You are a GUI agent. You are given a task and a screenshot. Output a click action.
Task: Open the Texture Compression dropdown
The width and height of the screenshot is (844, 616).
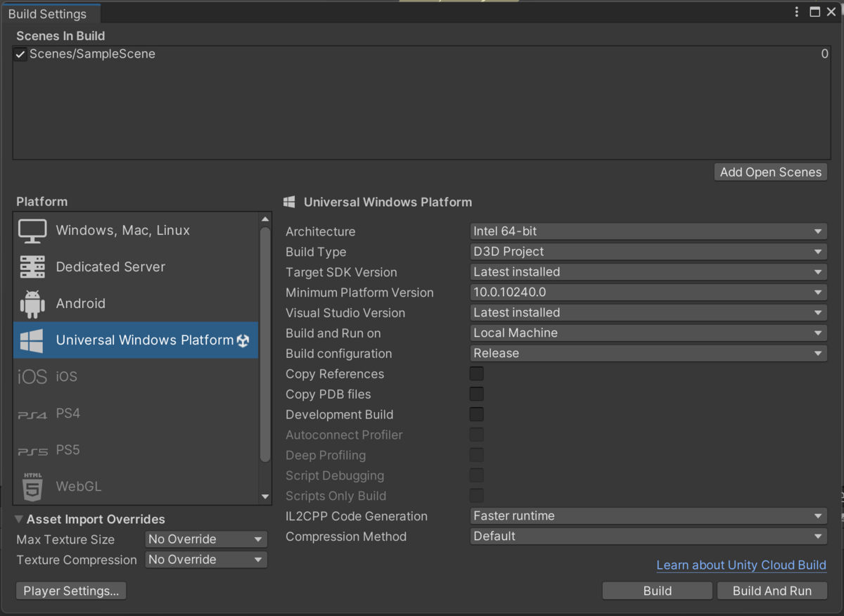[206, 560]
